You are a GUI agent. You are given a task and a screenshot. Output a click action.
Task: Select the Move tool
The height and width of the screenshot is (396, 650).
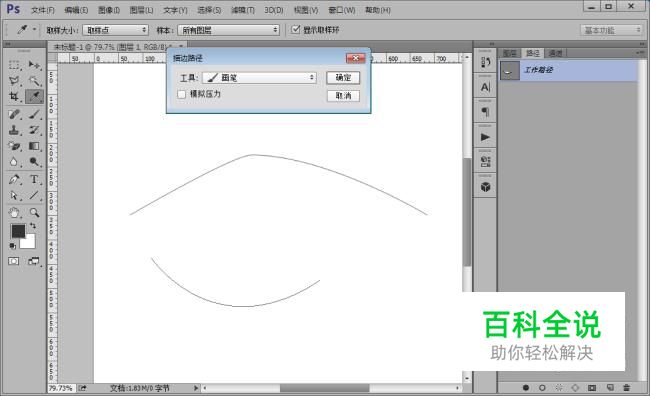click(x=34, y=65)
